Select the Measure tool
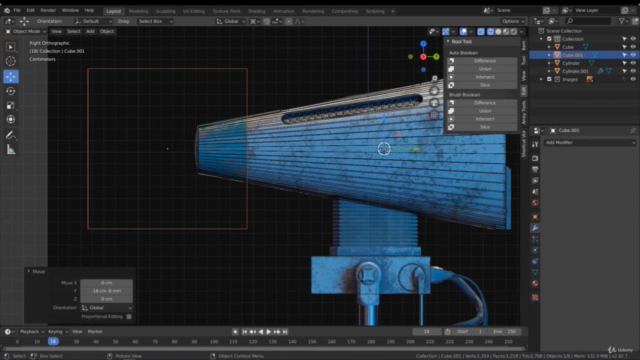Screen dimensions: 640x360 pyautogui.click(x=11, y=150)
